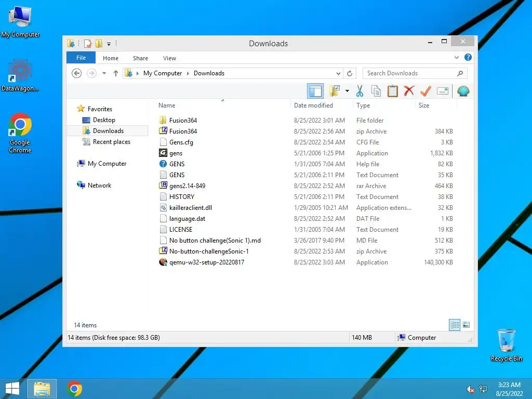Open the recent locations dropdown arrow
Screen dimensions: 532x399
click(104, 73)
